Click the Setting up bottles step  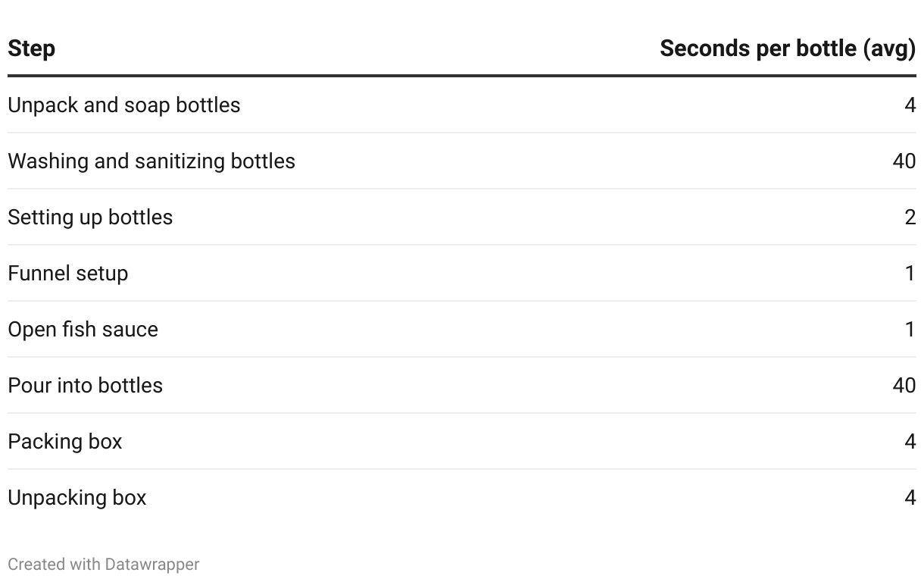(x=90, y=217)
